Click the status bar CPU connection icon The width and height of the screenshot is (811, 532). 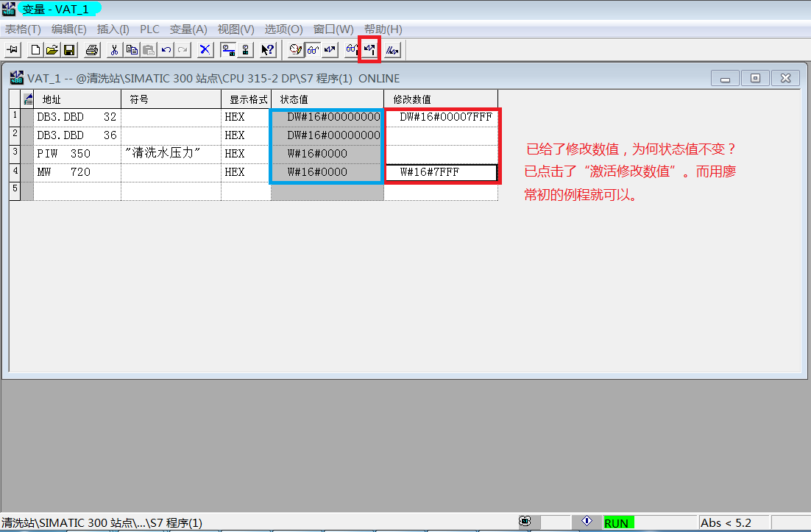click(525, 522)
